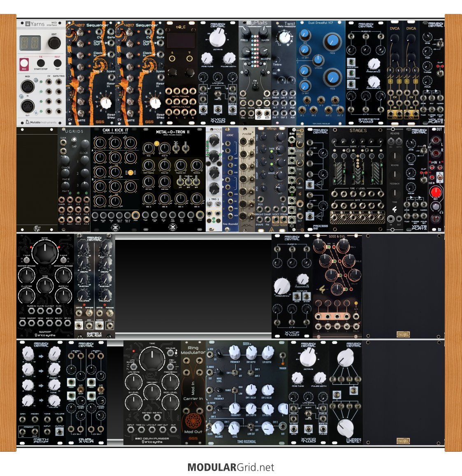Click the TAP button on Yarns

point(57,63)
